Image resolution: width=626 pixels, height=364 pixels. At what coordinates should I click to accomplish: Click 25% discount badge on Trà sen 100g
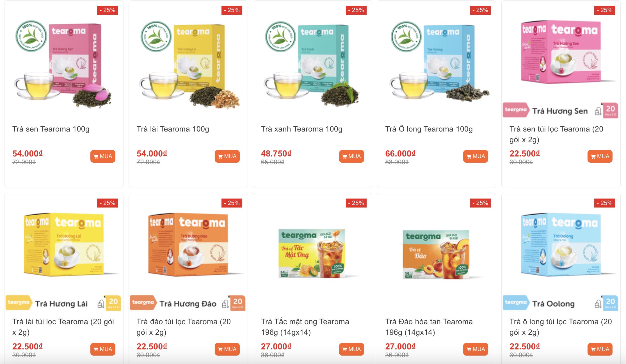pyautogui.click(x=108, y=10)
